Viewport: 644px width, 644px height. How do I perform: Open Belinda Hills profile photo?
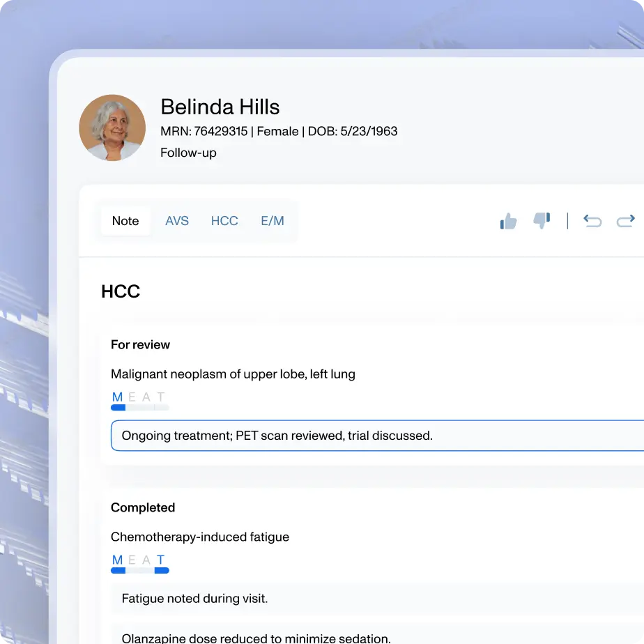click(x=112, y=128)
